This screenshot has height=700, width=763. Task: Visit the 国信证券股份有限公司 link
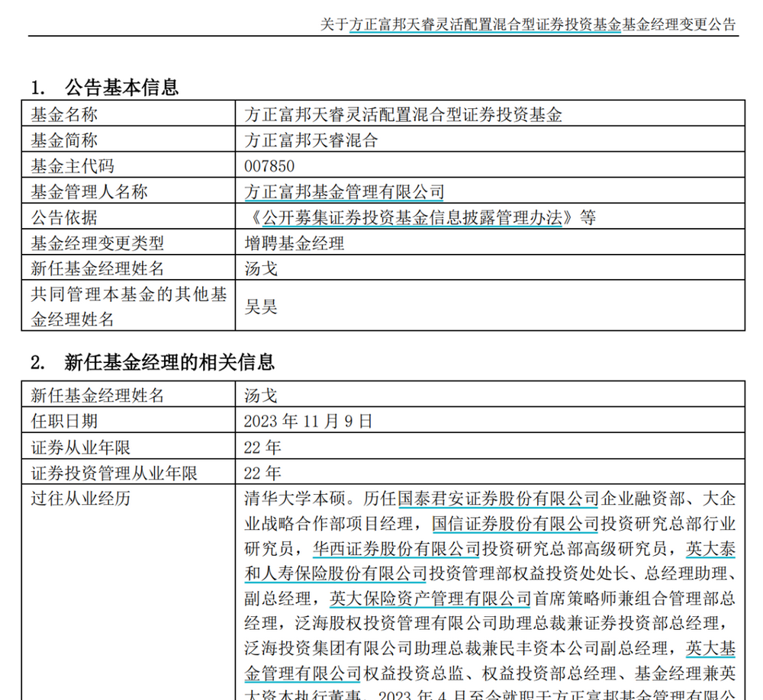pos(515,524)
